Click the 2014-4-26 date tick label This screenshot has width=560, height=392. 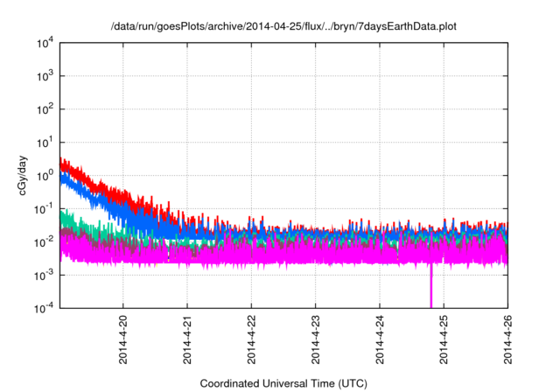(507, 339)
